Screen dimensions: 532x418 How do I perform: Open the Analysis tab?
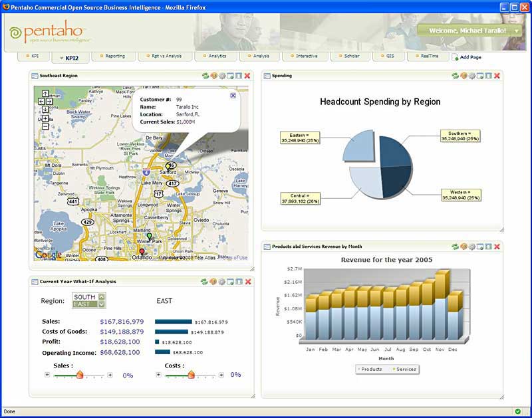tap(259, 56)
